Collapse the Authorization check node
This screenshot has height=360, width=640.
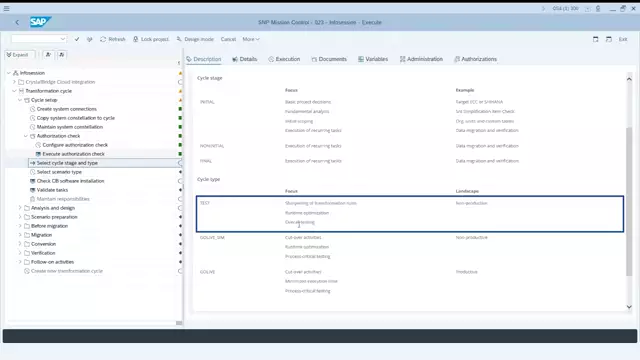(26, 136)
